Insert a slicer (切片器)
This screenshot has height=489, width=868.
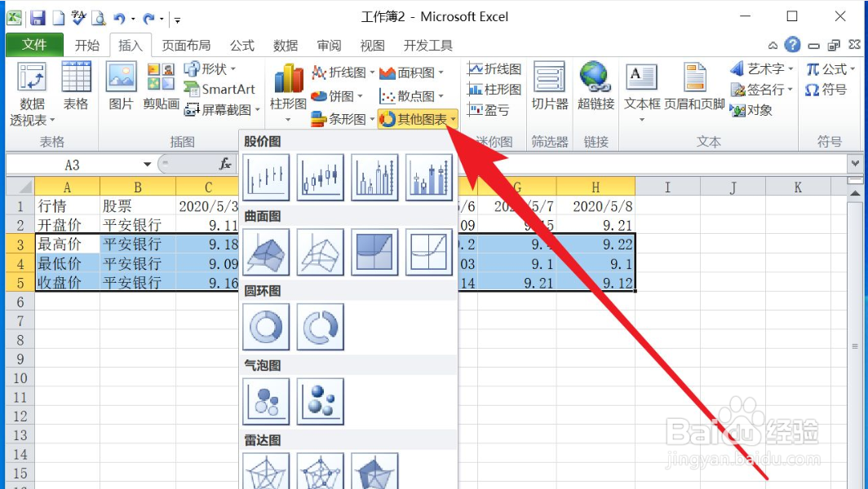(x=550, y=86)
